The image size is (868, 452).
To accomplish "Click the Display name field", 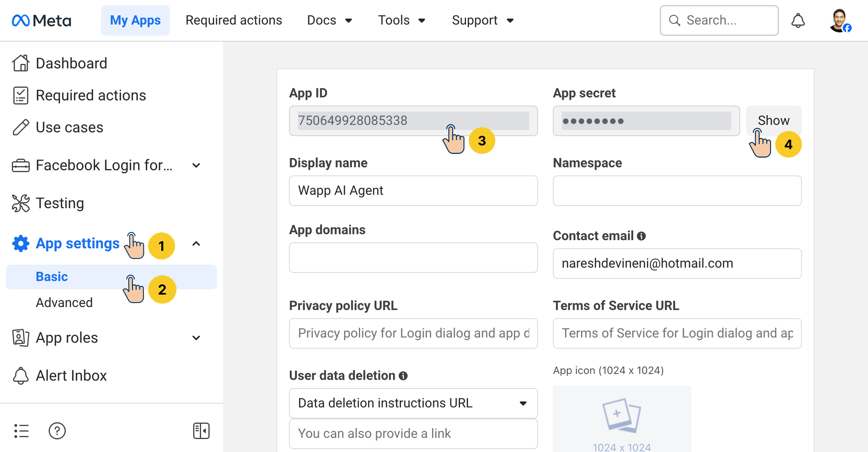I will pos(413,191).
